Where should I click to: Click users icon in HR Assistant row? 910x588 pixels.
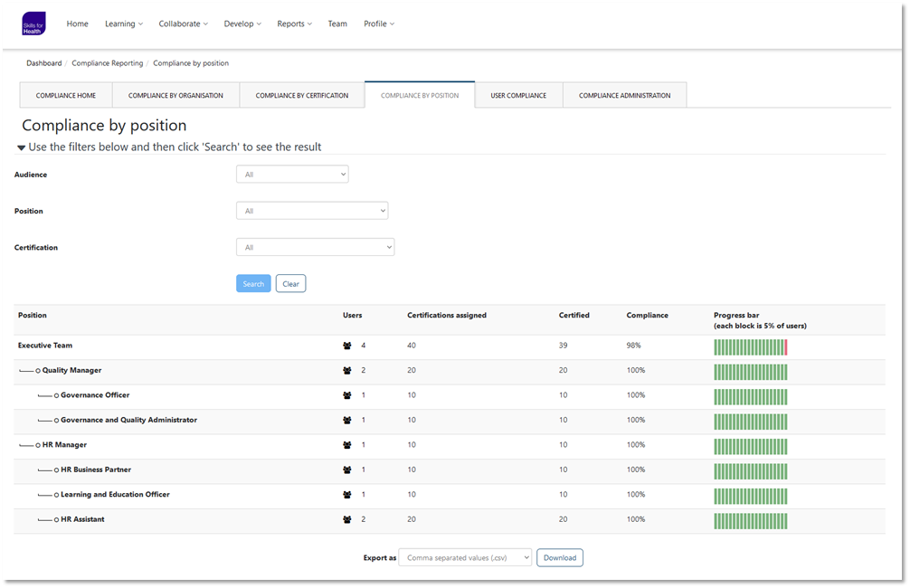pyautogui.click(x=347, y=521)
